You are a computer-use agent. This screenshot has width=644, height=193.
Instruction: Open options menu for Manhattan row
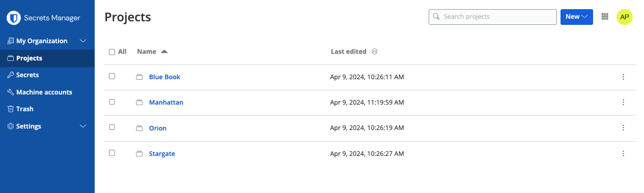[623, 102]
